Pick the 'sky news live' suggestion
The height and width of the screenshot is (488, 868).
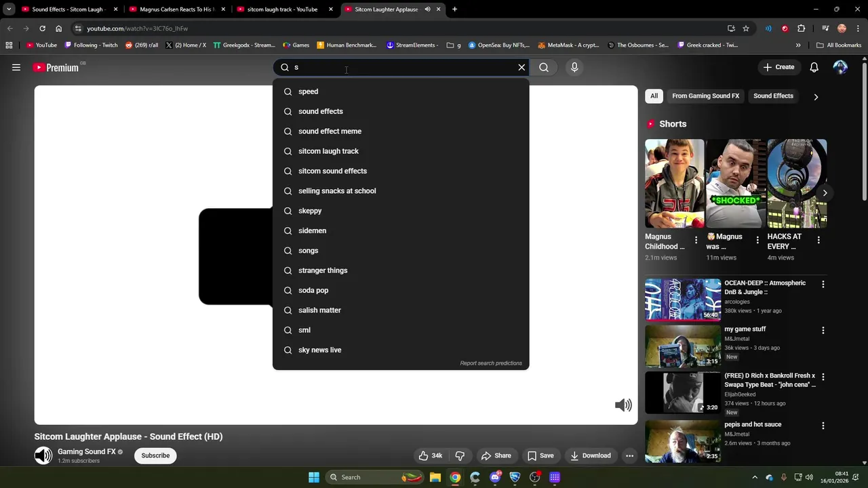tap(401, 350)
